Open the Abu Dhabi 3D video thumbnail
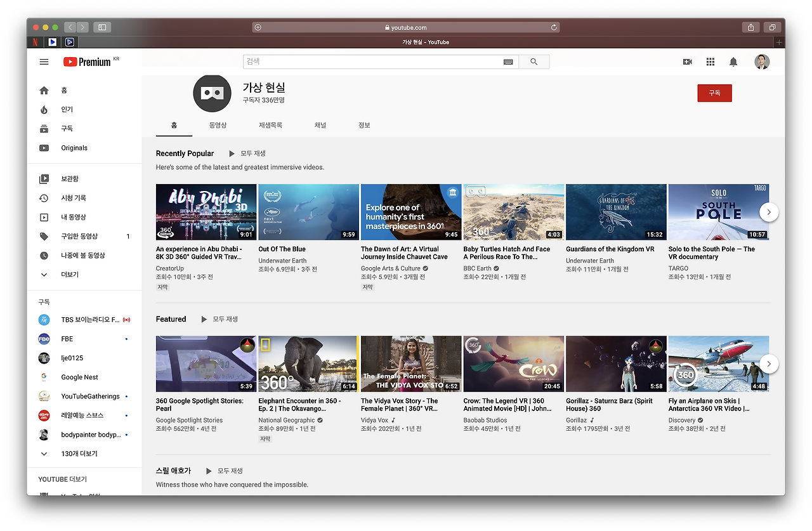812x531 pixels. click(206, 212)
